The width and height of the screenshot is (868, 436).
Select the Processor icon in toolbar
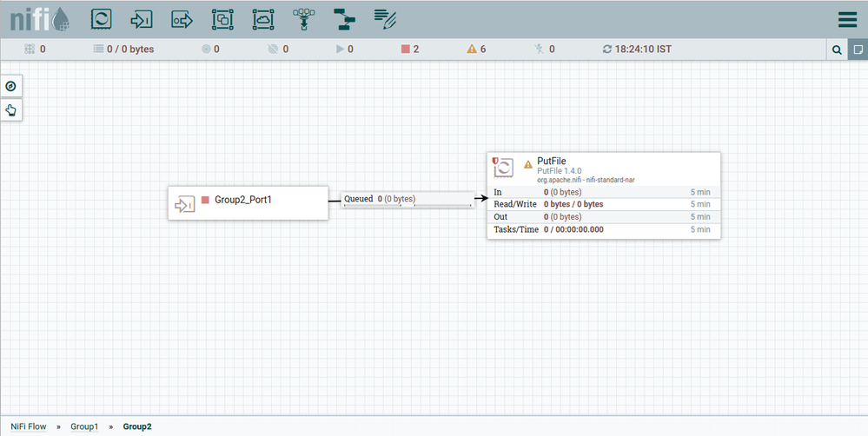(102, 18)
